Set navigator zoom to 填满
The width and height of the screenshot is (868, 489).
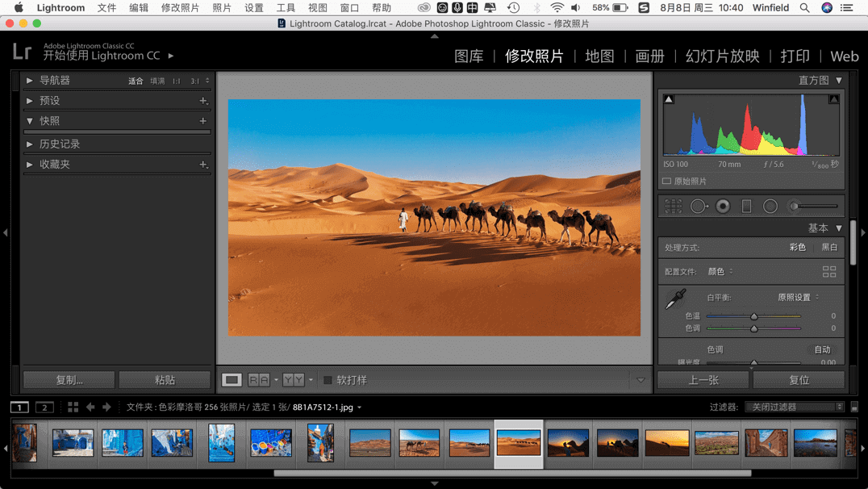[158, 81]
